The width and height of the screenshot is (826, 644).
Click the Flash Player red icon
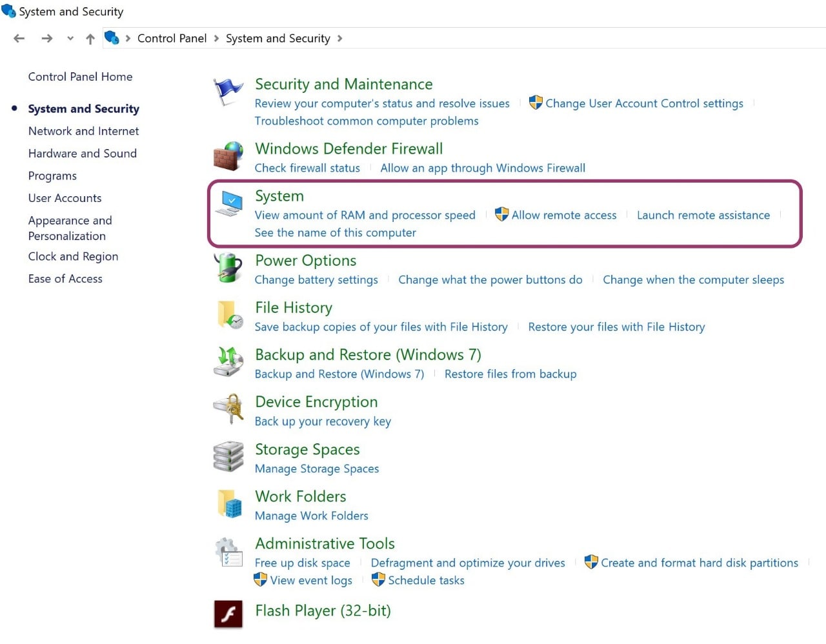(228, 614)
